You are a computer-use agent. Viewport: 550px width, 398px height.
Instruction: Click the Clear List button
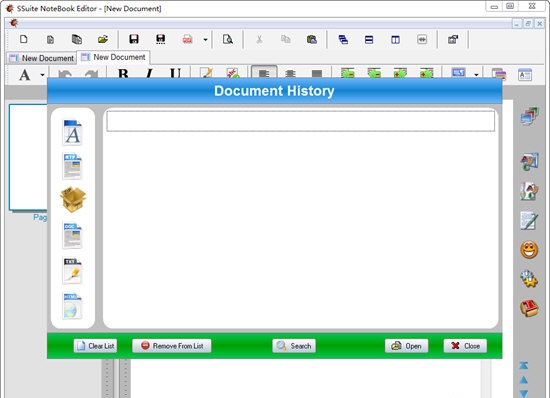(x=95, y=346)
